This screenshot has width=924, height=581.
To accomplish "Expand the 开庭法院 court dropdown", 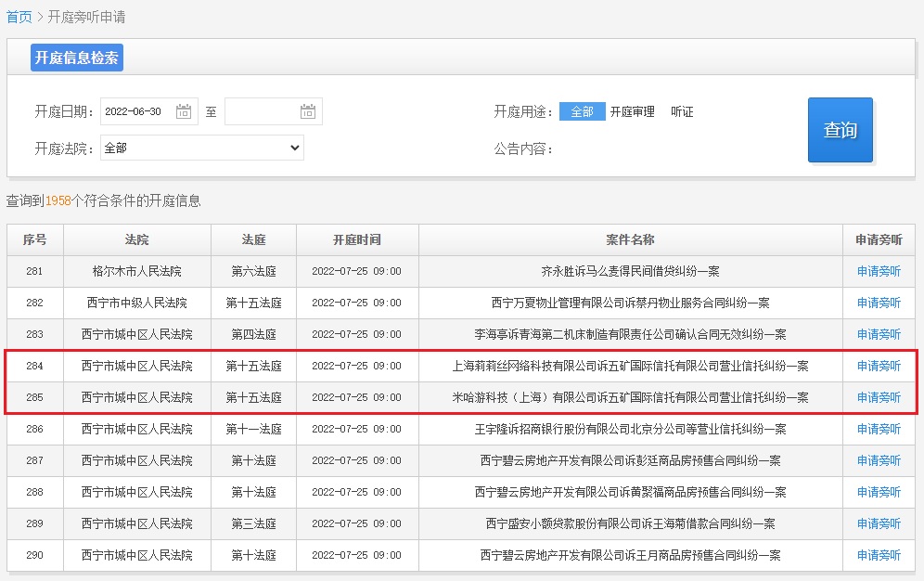I will pos(202,148).
